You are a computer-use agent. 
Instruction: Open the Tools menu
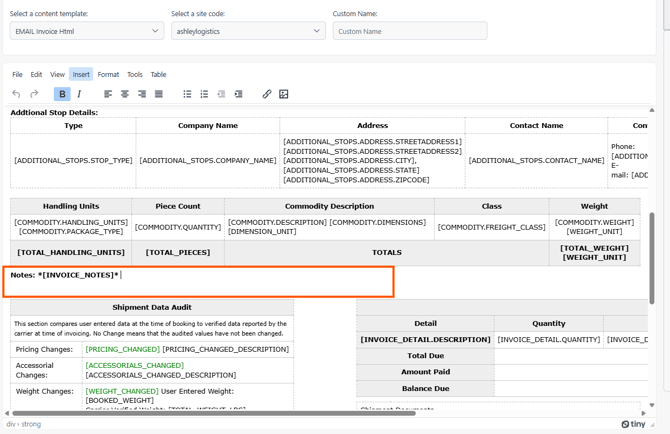point(135,74)
